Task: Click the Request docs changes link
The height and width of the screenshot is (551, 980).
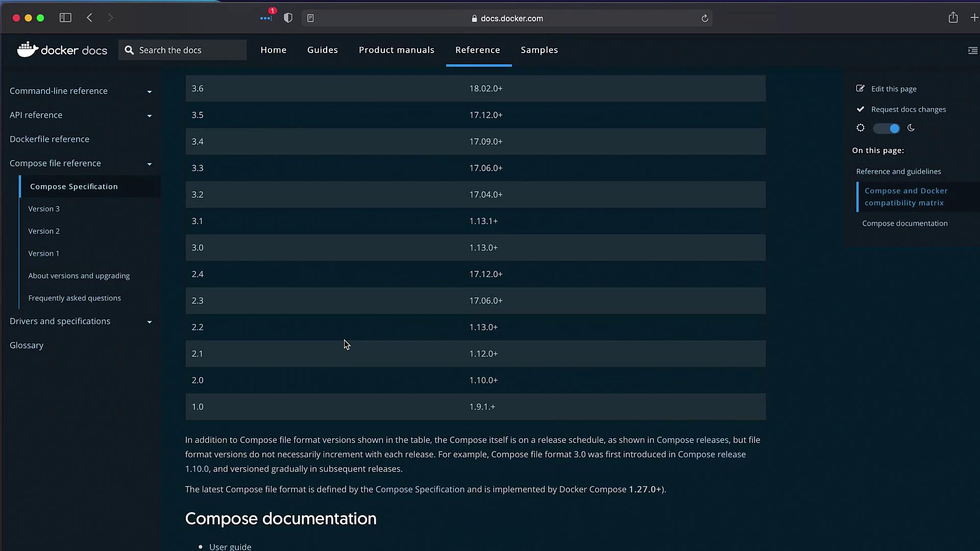Action: 908,109
